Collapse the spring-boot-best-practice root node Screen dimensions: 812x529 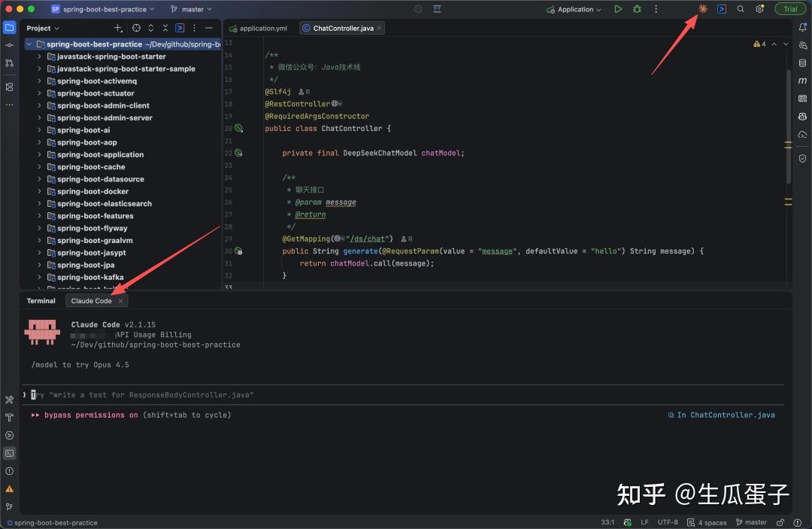[x=29, y=44]
